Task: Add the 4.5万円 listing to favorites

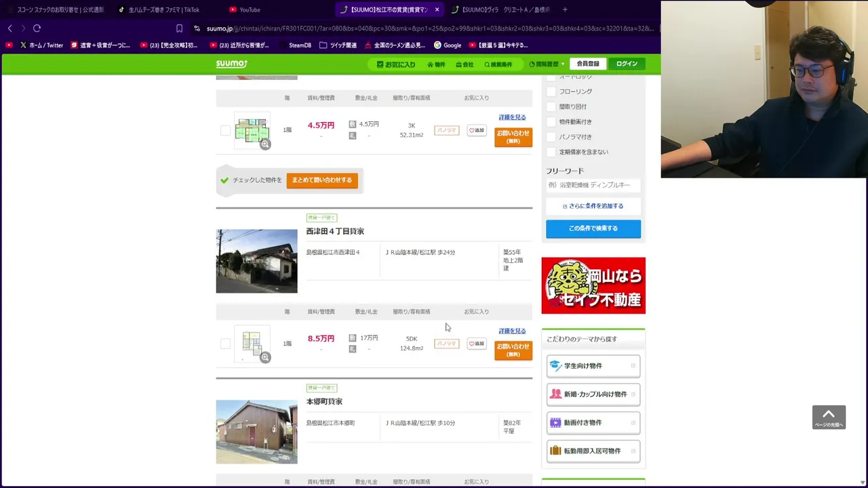Action: click(x=477, y=130)
